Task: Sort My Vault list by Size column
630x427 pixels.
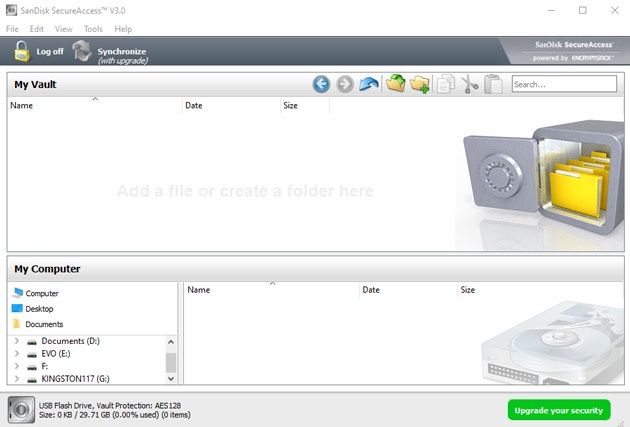Action: click(x=305, y=106)
